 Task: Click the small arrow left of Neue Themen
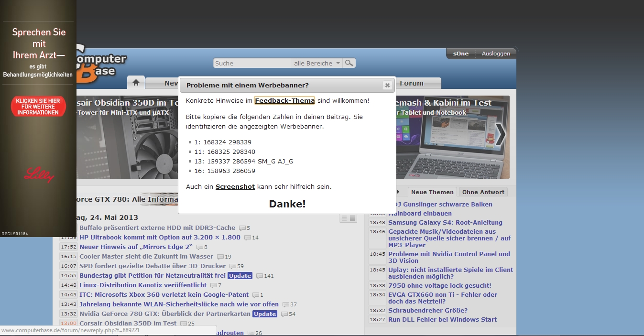398,192
